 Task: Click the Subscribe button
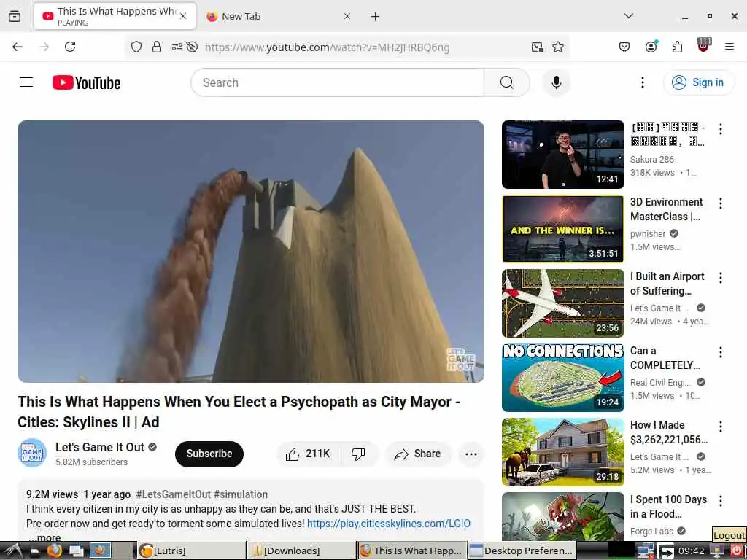point(209,454)
